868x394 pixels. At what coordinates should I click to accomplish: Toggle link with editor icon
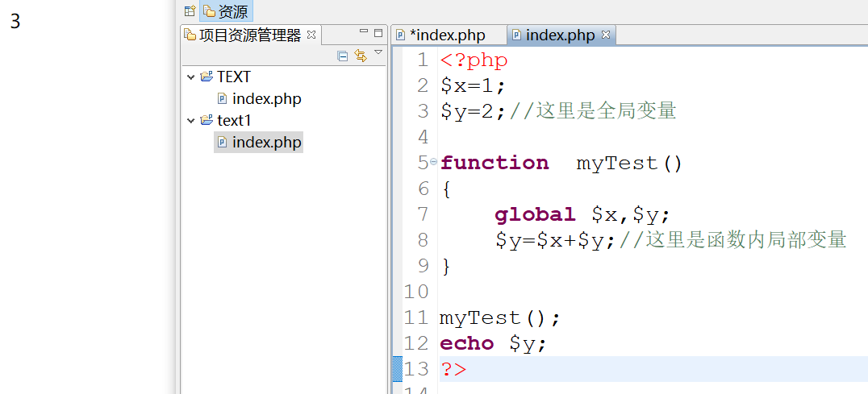(361, 56)
